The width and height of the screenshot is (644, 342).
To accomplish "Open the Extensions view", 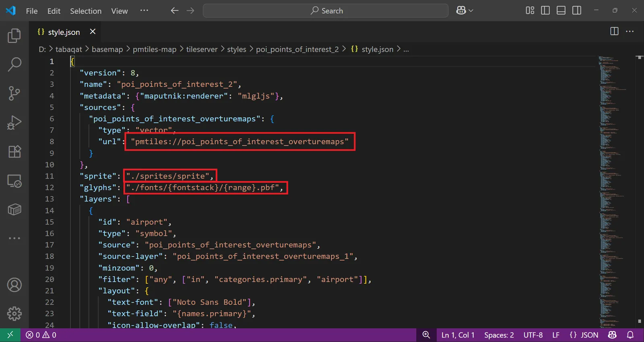I will (14, 152).
